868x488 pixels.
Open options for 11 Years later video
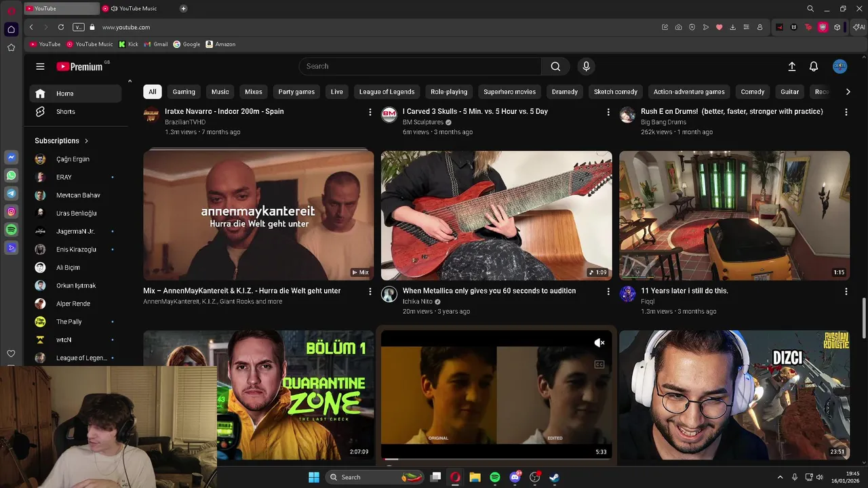click(846, 291)
